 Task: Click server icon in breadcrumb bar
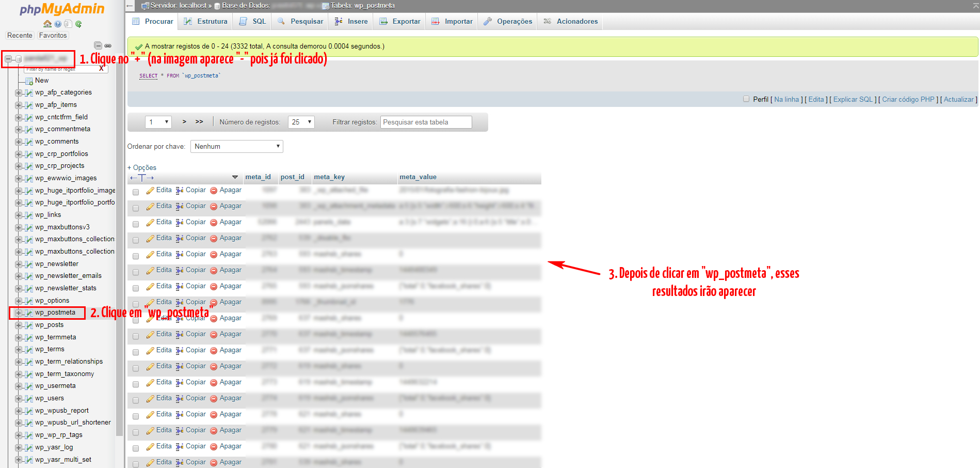tap(146, 6)
